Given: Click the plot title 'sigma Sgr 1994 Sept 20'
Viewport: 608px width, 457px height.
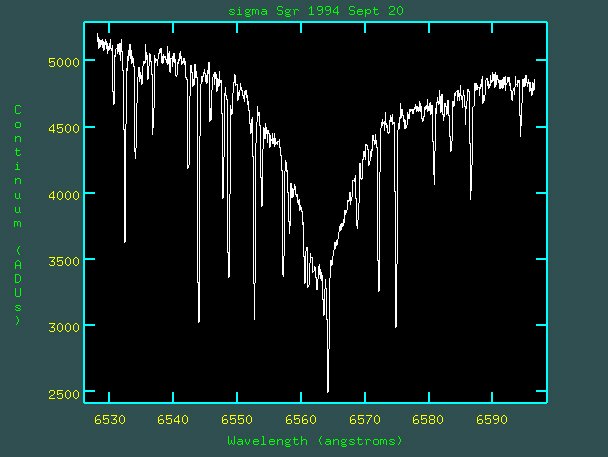Looking at the screenshot, I should point(316,11).
